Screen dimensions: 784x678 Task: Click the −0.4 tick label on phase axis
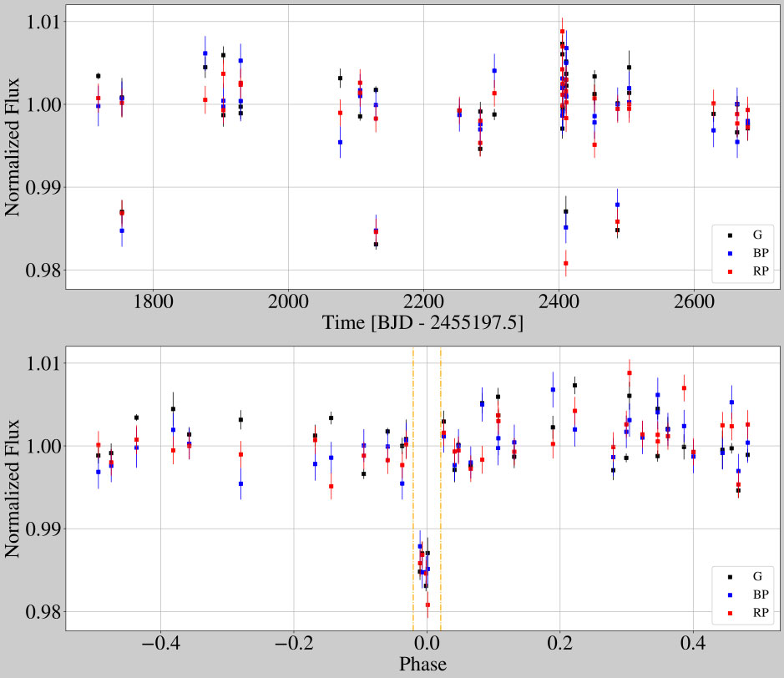pos(159,643)
